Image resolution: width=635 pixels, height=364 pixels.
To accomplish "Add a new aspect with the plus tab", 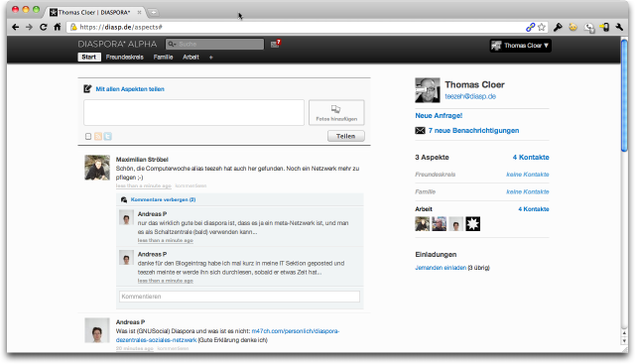I will pyautogui.click(x=211, y=58).
